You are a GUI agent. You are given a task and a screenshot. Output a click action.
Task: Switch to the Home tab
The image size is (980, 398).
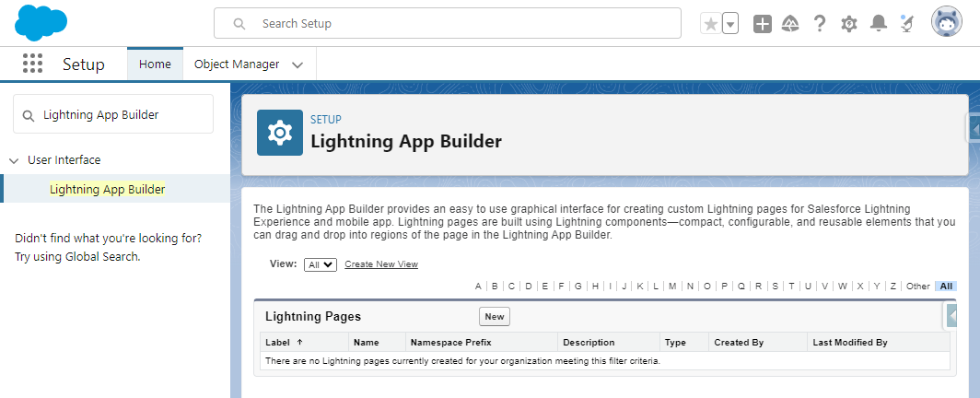(x=155, y=64)
